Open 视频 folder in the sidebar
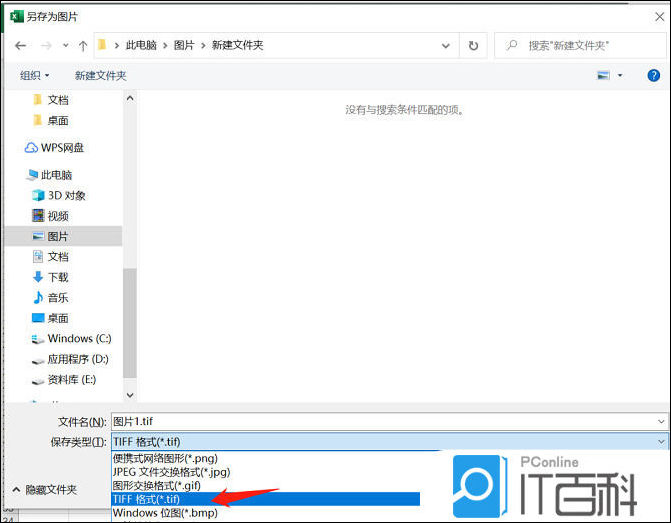The width and height of the screenshot is (671, 523). (x=58, y=216)
